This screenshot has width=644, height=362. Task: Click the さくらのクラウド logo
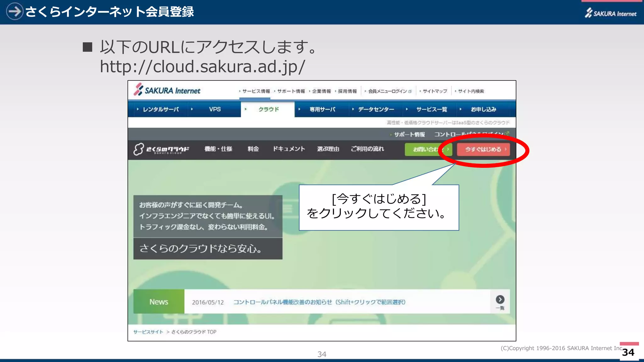click(x=161, y=149)
